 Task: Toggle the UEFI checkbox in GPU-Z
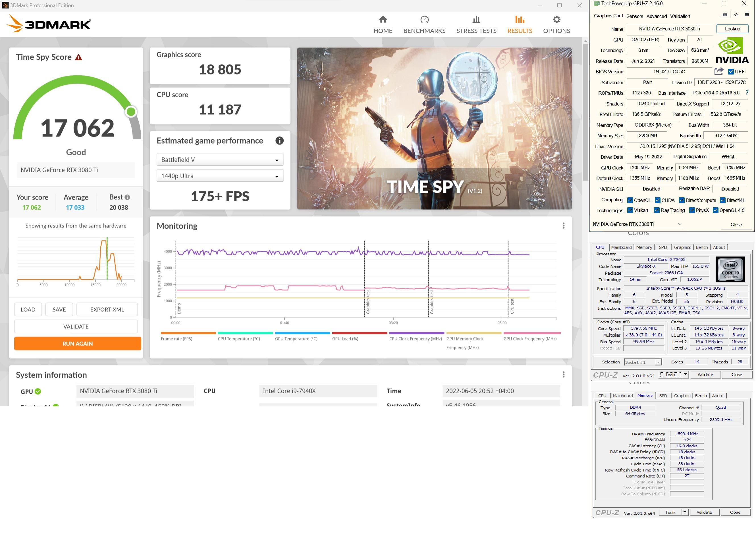point(731,72)
